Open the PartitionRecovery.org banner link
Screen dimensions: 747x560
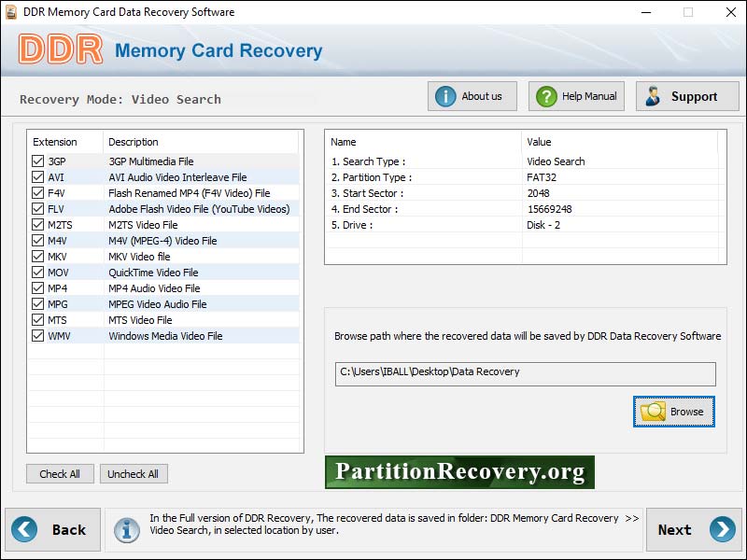click(x=459, y=472)
